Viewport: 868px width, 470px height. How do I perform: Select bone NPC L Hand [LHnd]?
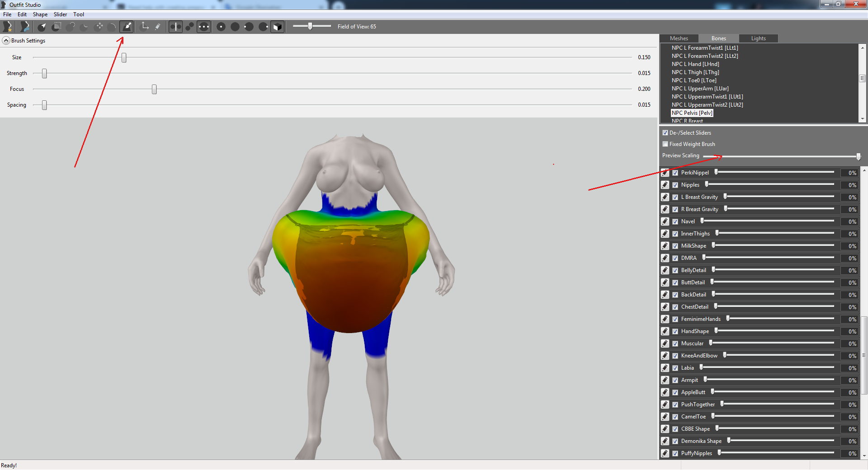(x=695, y=64)
